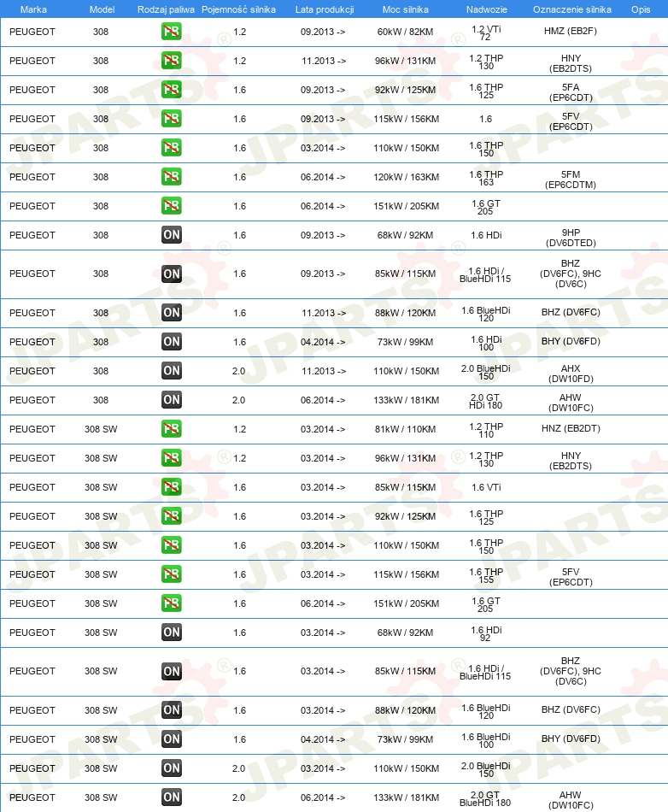Click ON diesel icon in 308 SW 133kW / 181KM row
The image size is (668, 812).
[171, 797]
